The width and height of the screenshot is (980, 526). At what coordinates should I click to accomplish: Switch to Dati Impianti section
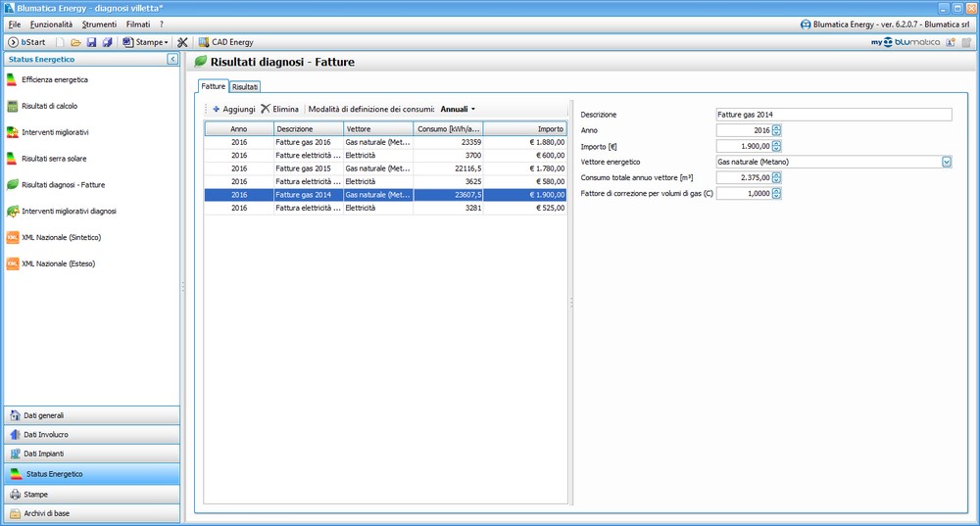(92, 454)
